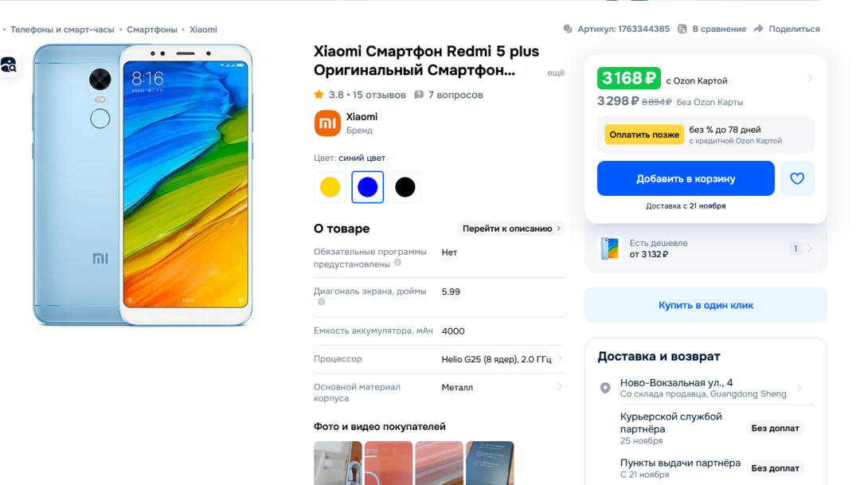Click the 7 вопросов questions icon
Screen dimensions: 868x485
tap(419, 95)
